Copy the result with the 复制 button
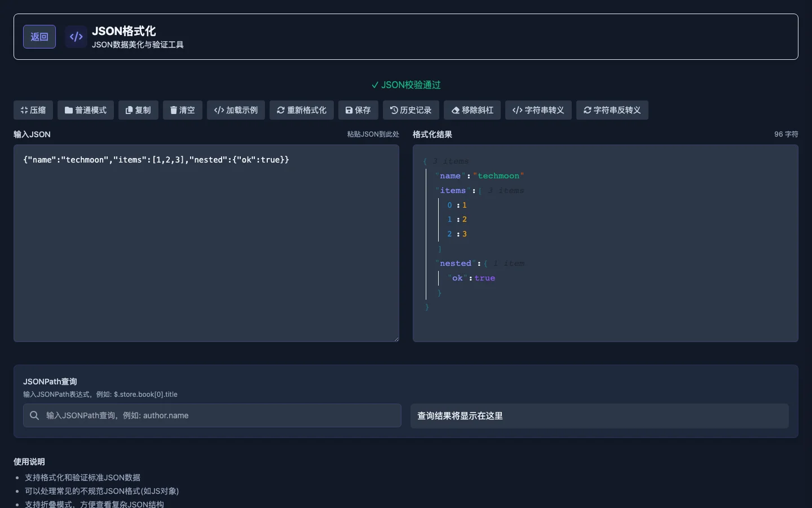812x508 pixels. coord(138,110)
